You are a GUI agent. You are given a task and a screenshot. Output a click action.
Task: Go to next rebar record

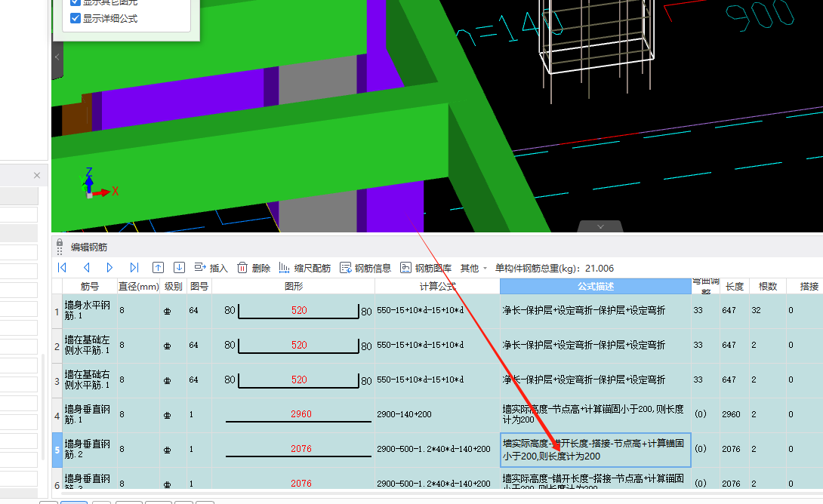point(109,268)
